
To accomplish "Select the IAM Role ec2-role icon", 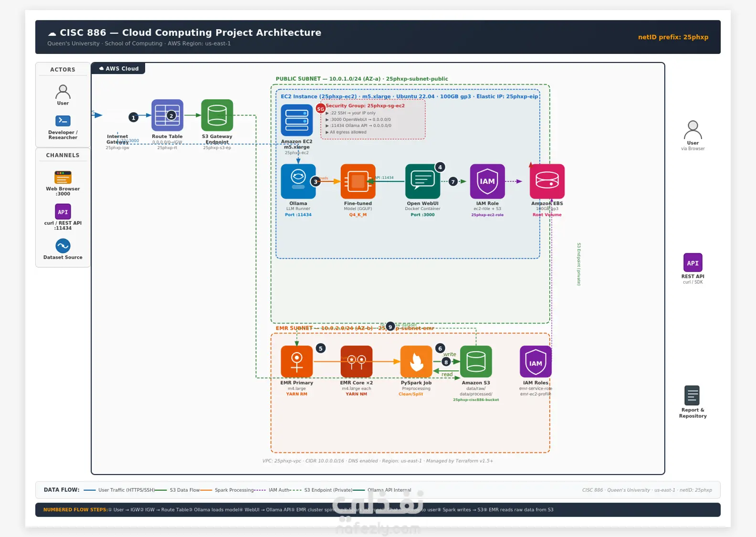I will [487, 181].
